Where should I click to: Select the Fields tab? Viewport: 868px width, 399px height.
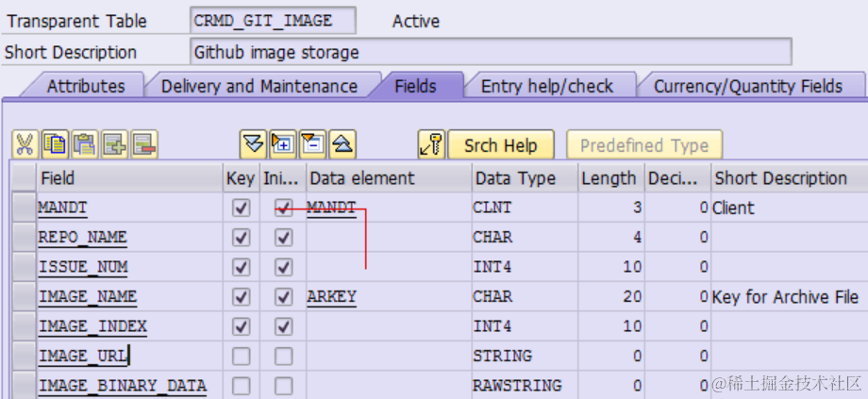tap(416, 87)
